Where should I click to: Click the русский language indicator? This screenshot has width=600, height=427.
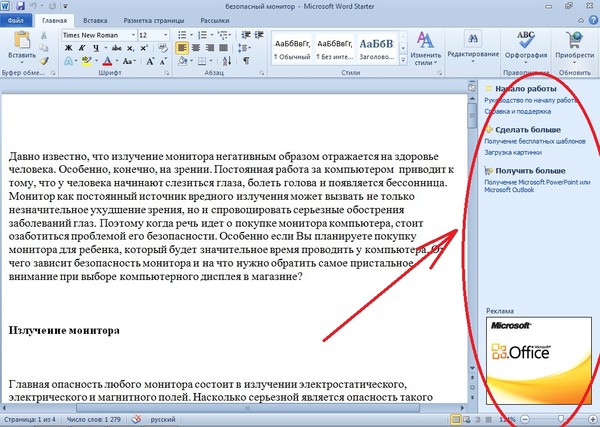tap(163, 419)
